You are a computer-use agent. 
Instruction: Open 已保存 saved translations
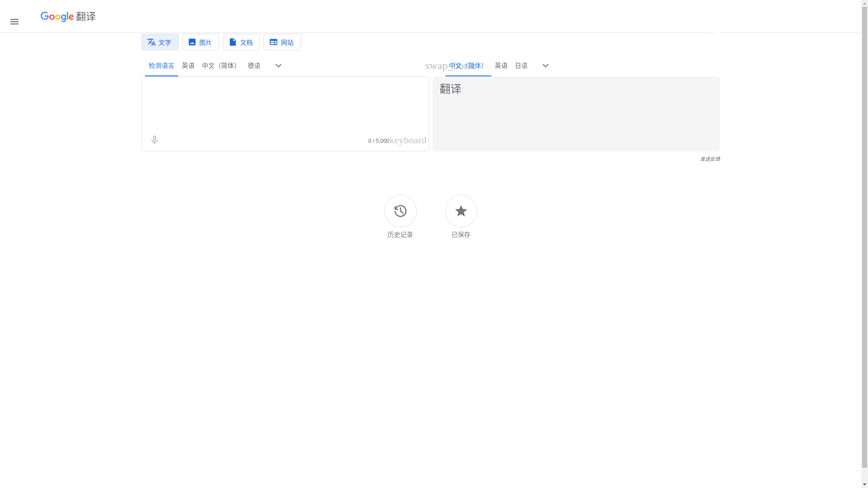click(461, 217)
